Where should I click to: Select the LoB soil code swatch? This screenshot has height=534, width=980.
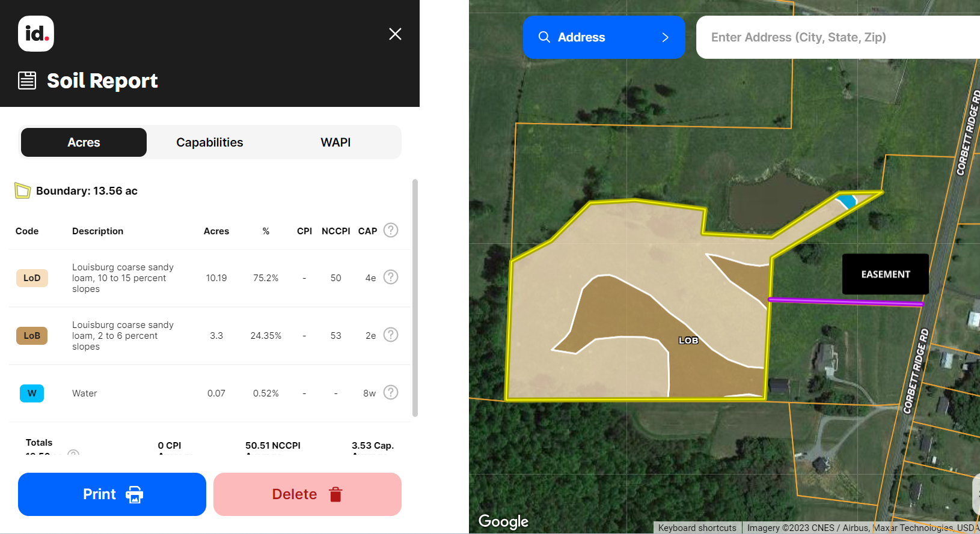pyautogui.click(x=32, y=336)
